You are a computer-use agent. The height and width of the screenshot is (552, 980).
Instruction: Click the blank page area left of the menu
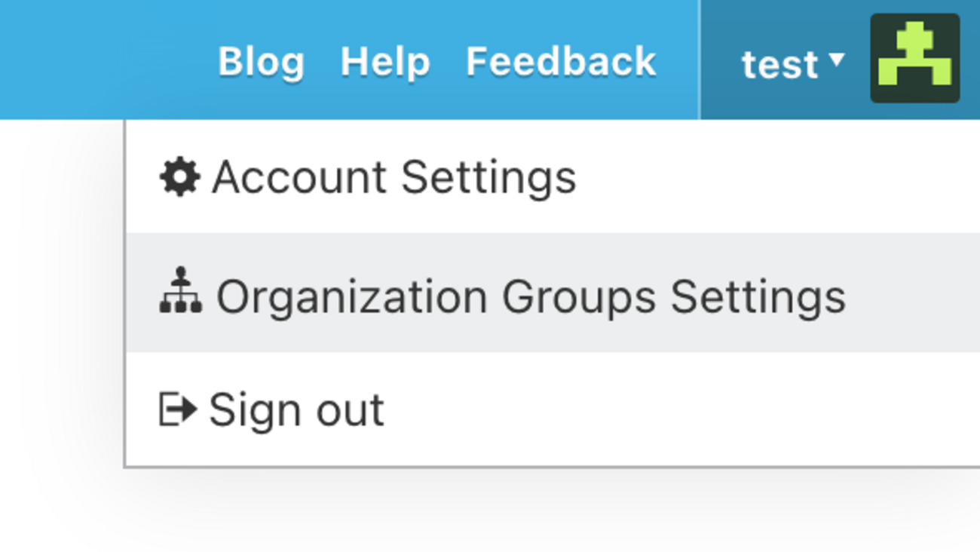pos(60,302)
